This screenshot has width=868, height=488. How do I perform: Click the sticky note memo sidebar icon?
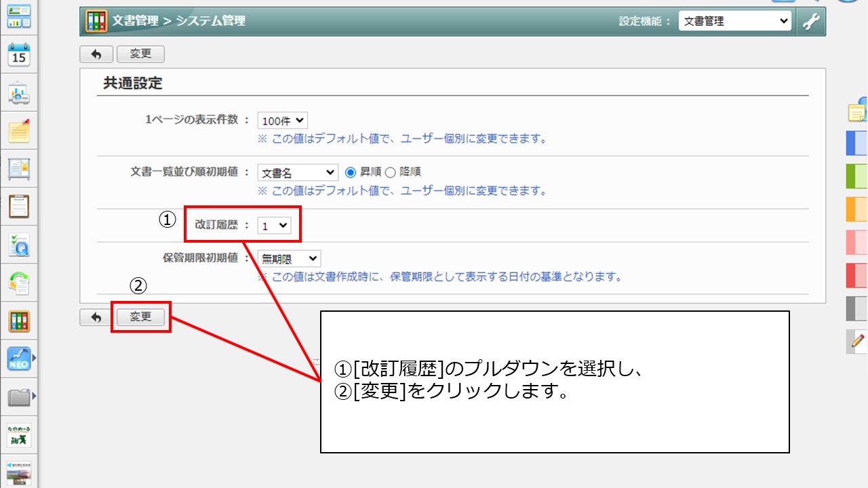click(x=19, y=130)
